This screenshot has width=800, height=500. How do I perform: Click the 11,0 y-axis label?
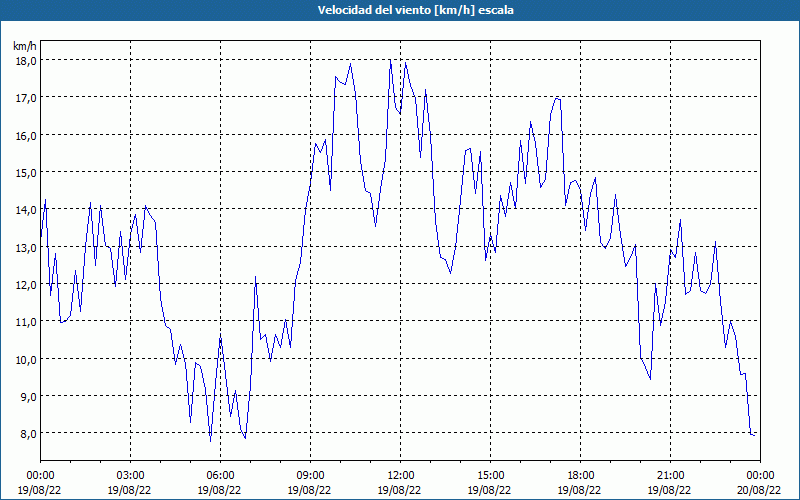[x=25, y=321]
